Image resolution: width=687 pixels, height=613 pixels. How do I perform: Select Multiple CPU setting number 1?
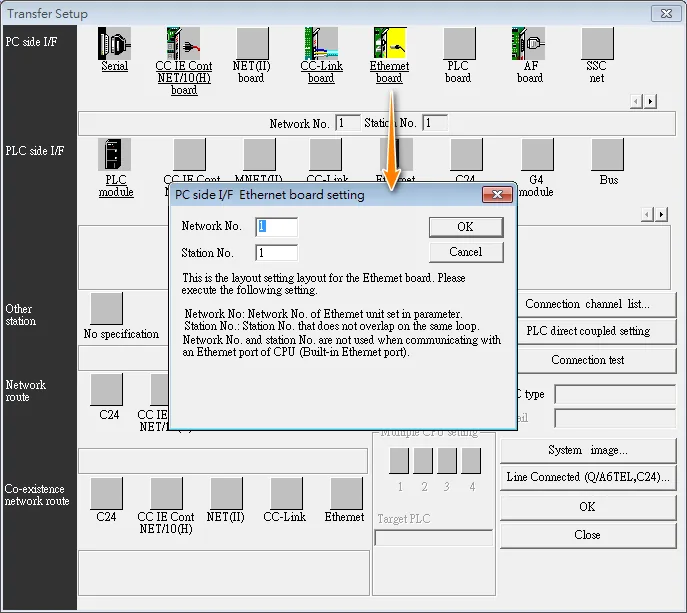pos(399,461)
